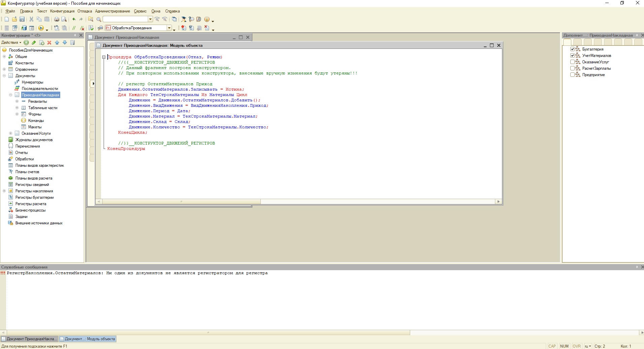
Task: Click the Syntax check icon
Action: click(91, 28)
